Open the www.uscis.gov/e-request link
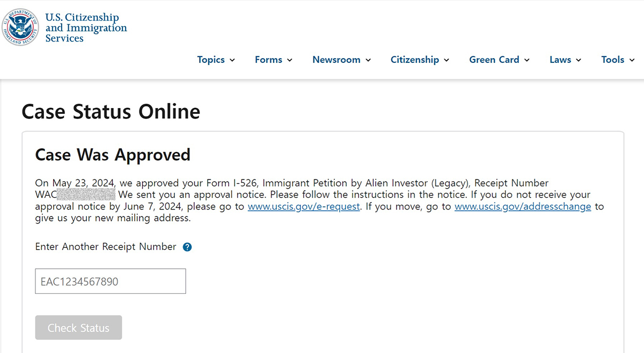Screen dimensions: 644x353 click(304, 207)
